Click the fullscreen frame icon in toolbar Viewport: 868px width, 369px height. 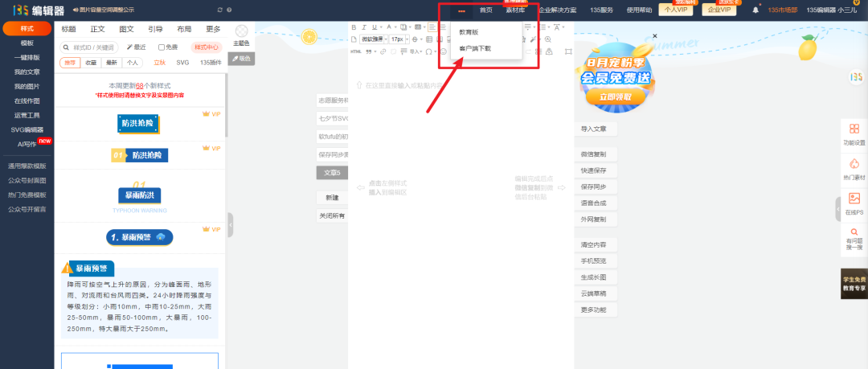tap(568, 51)
